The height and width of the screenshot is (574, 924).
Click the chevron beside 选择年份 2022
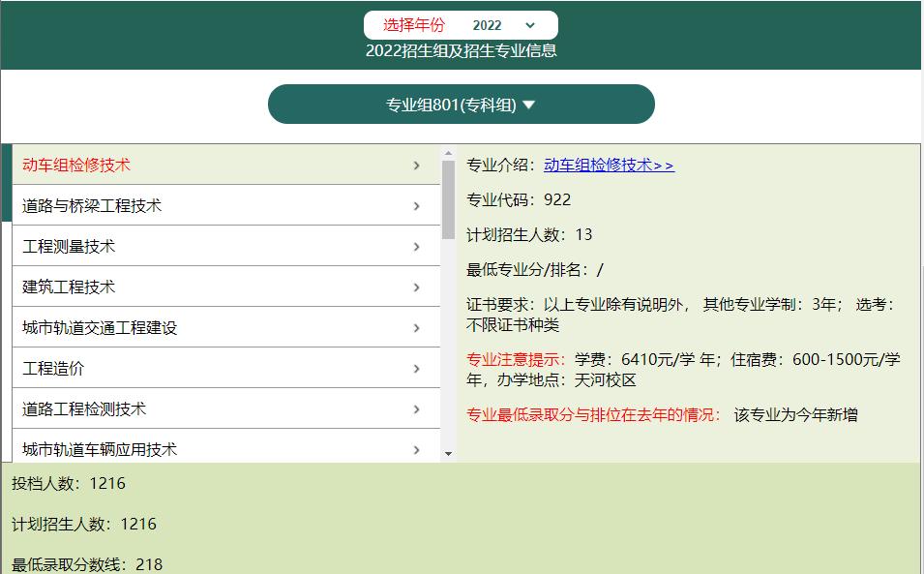(528, 25)
